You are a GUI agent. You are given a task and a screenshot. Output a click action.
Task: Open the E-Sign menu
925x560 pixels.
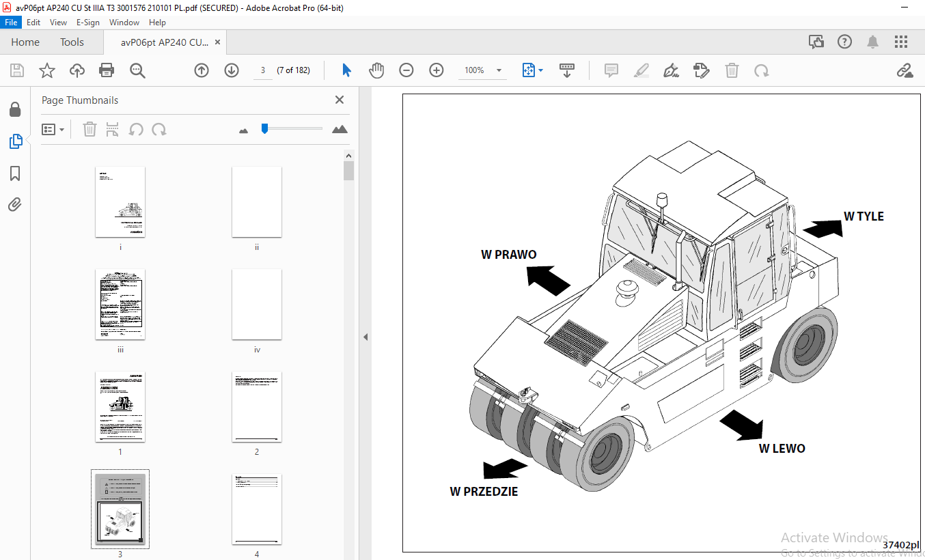88,23
